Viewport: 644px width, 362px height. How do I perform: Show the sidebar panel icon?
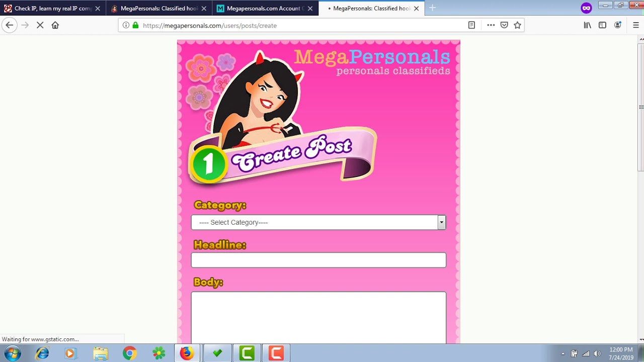pos(602,25)
